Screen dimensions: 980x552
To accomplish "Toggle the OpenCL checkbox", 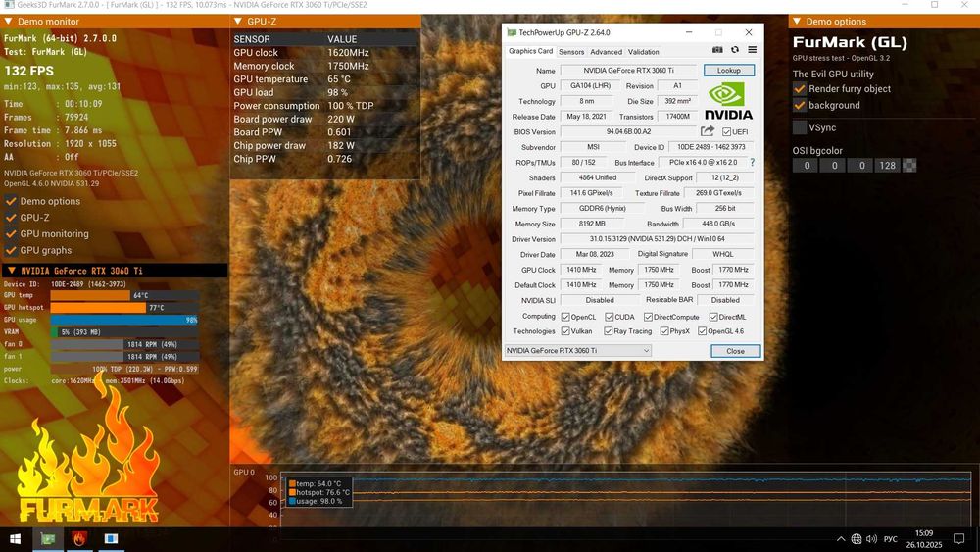I will click(x=565, y=317).
